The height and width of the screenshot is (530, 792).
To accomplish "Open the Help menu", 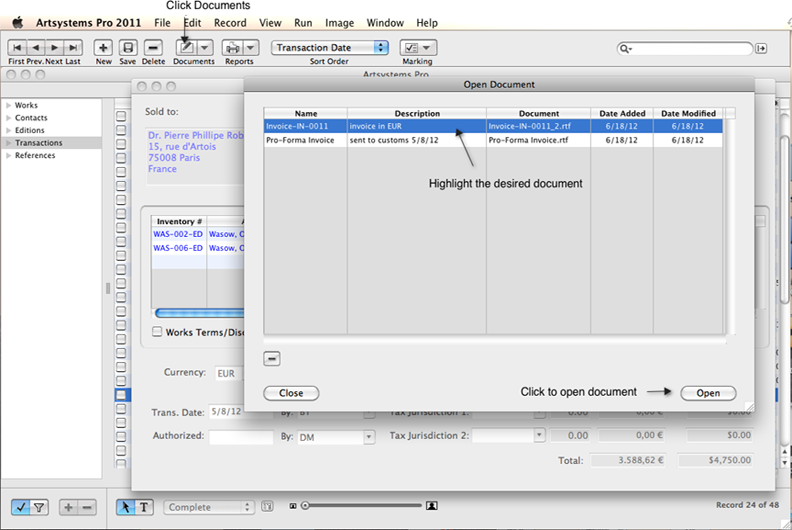I will click(427, 23).
